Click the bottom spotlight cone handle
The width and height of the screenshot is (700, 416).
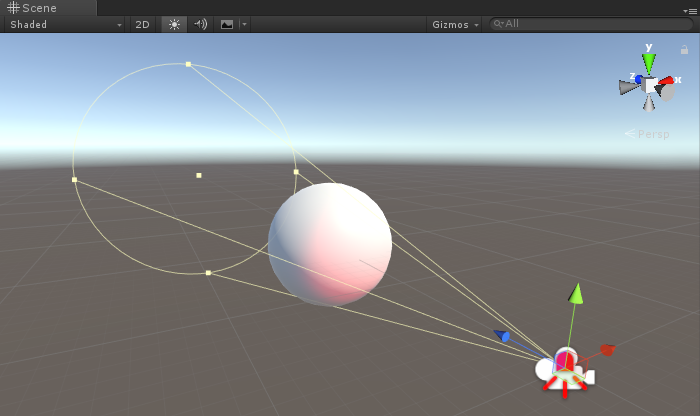[x=208, y=273]
